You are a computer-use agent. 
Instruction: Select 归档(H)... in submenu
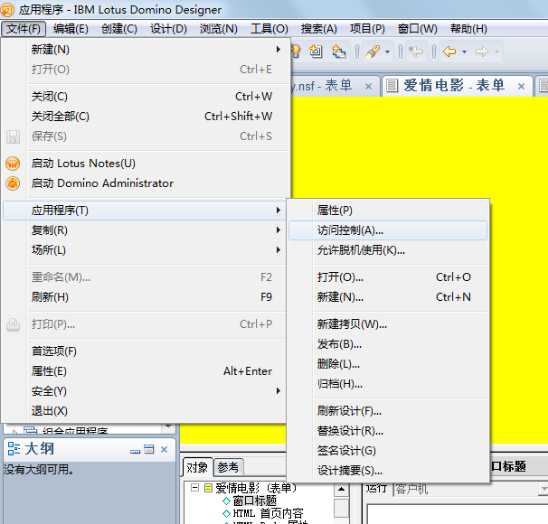pyautogui.click(x=388, y=384)
